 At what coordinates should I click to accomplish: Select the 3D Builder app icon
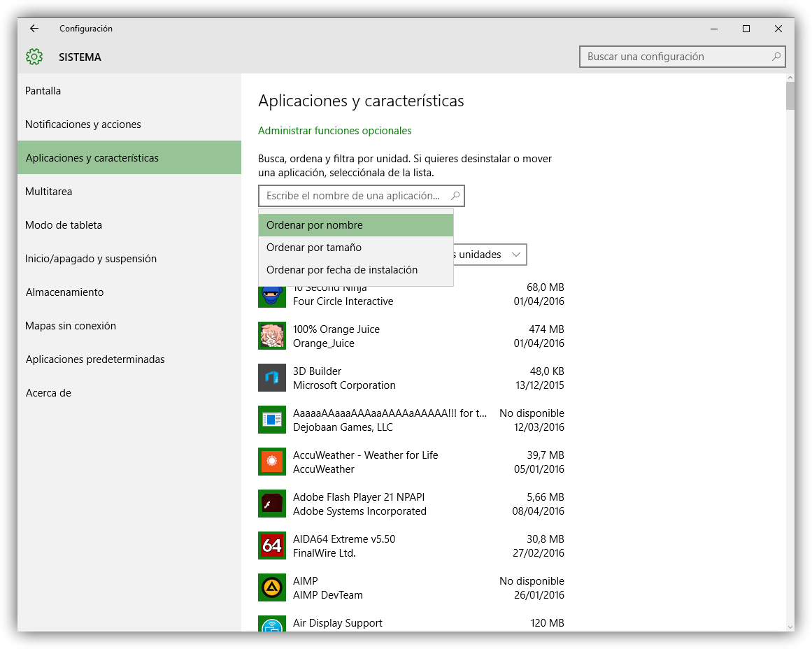click(272, 378)
